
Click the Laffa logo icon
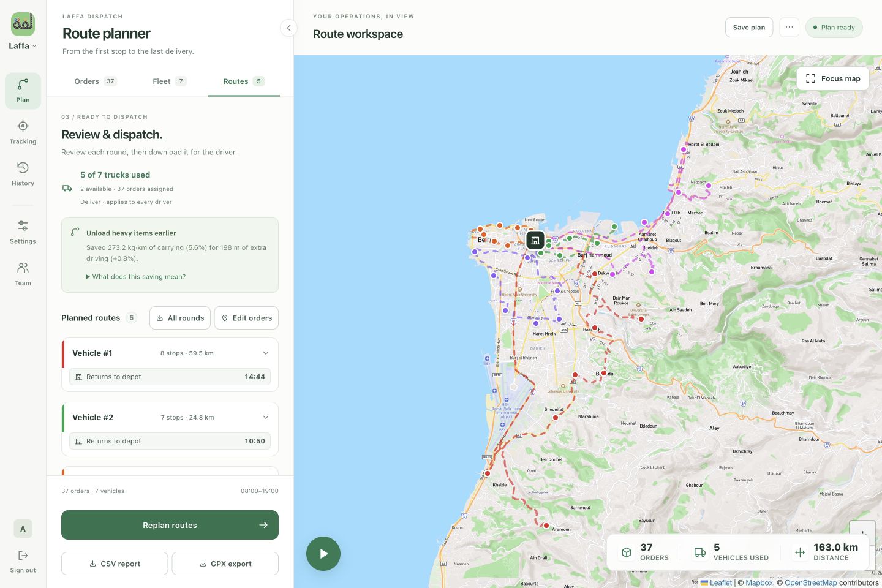[23, 24]
